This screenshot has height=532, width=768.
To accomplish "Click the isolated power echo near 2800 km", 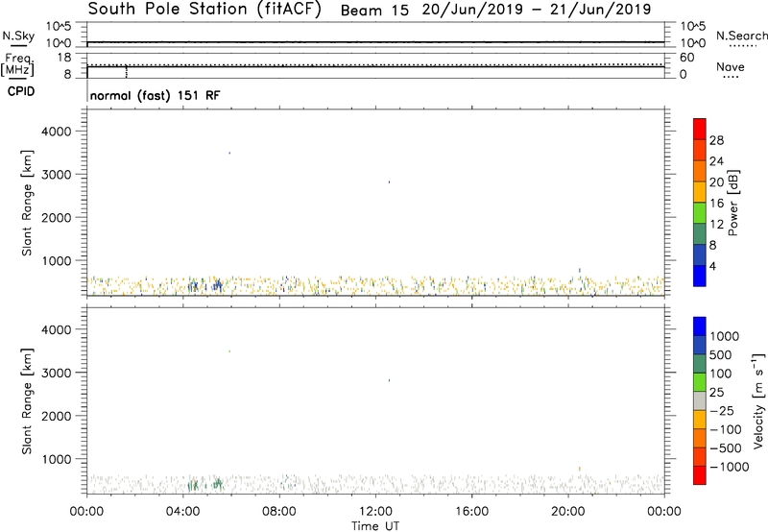I will [x=389, y=181].
